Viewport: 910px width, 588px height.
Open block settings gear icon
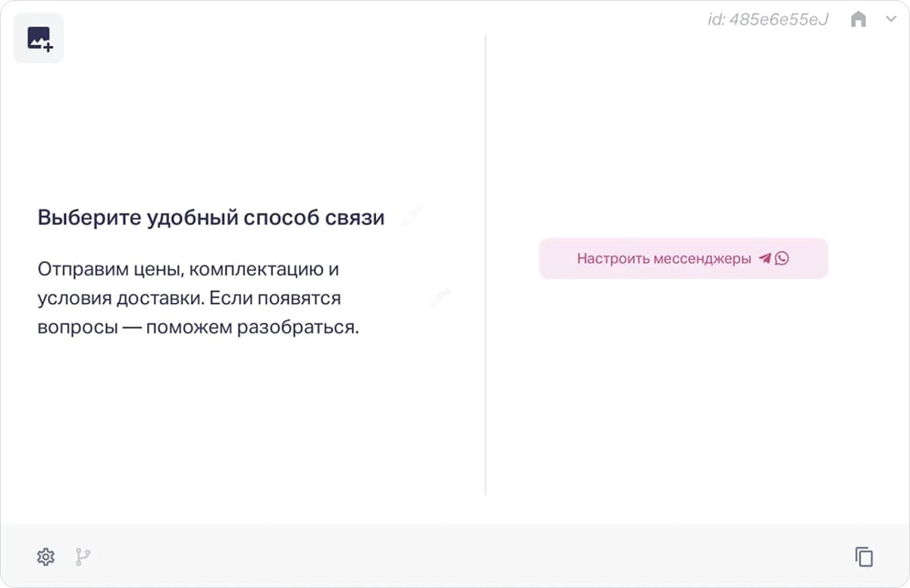(x=45, y=557)
